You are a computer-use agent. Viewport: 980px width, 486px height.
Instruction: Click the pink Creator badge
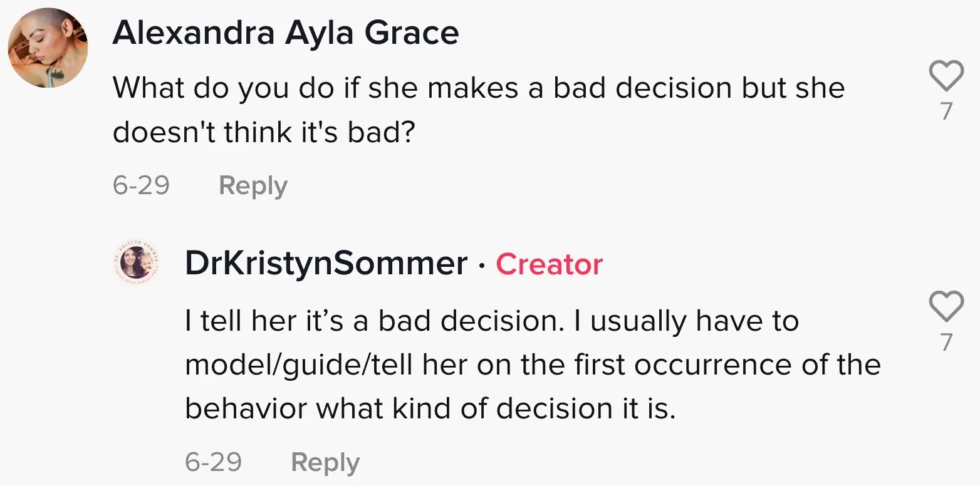tap(549, 264)
